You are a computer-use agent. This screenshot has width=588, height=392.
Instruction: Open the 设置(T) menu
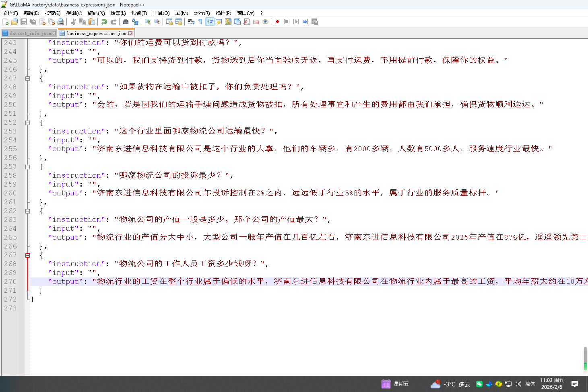click(139, 13)
